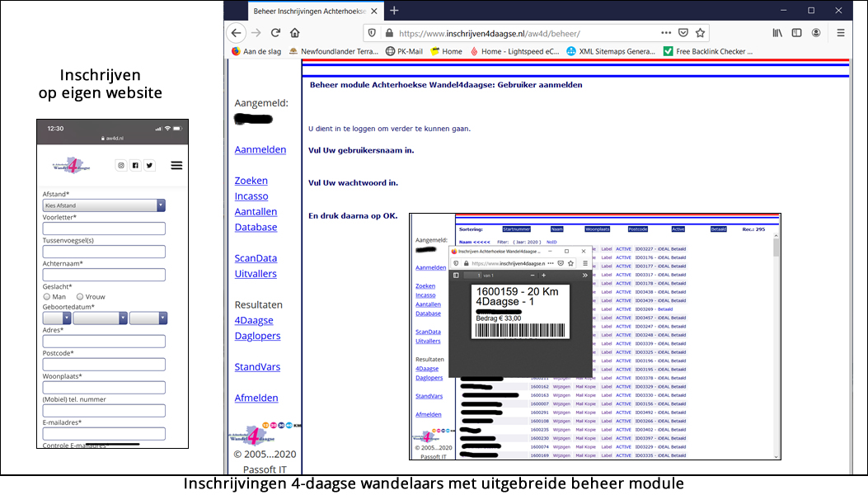Zoom out PDF in label popup

(533, 275)
